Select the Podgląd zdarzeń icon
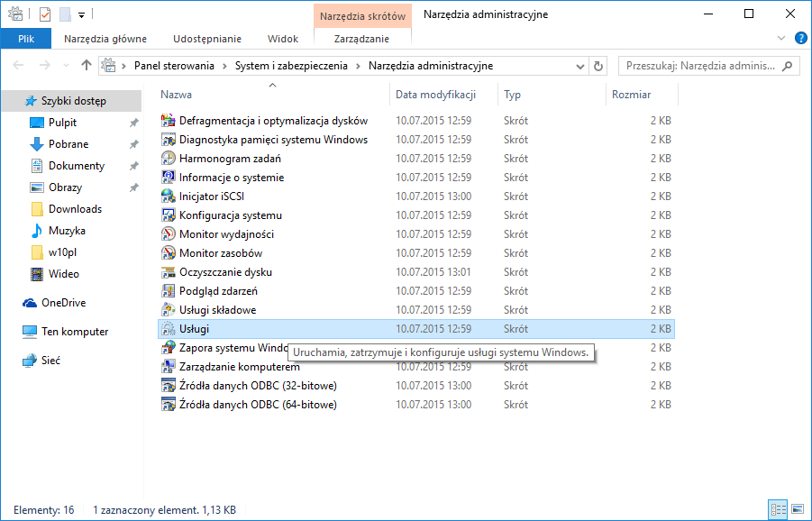 [x=168, y=291]
